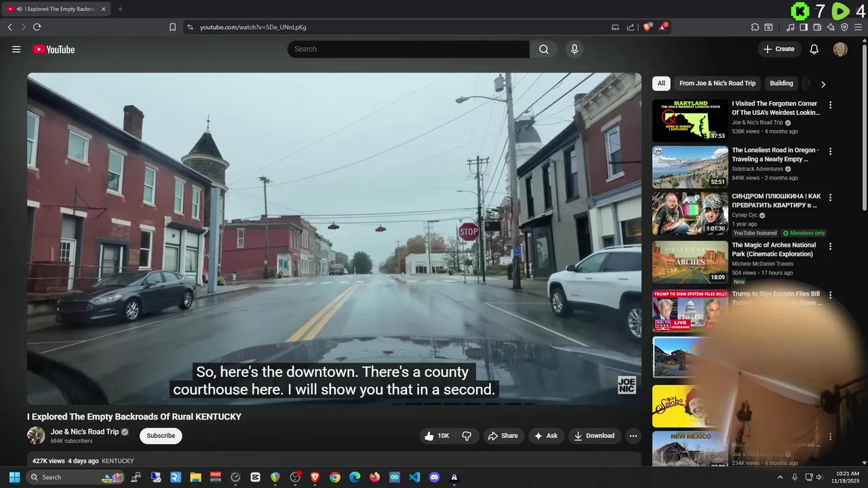Viewport: 868px width, 488px height.
Task: Bookmark this page in address bar
Action: 172,27
